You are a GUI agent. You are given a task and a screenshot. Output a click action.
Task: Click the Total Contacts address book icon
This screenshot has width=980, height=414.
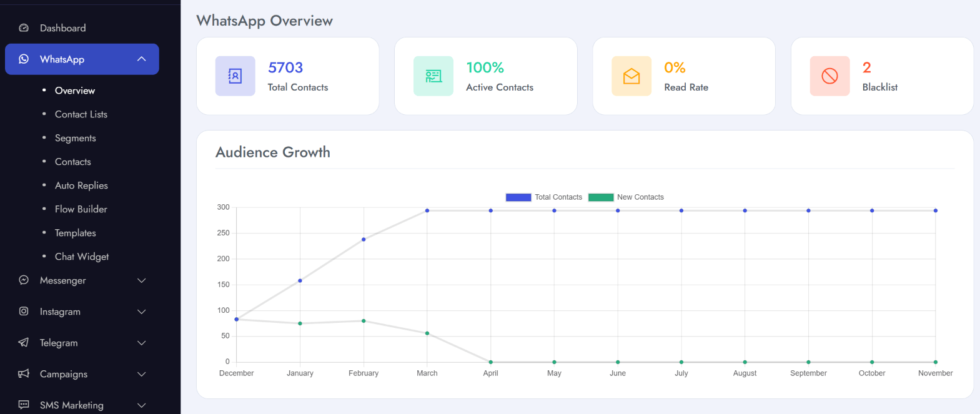tap(235, 76)
